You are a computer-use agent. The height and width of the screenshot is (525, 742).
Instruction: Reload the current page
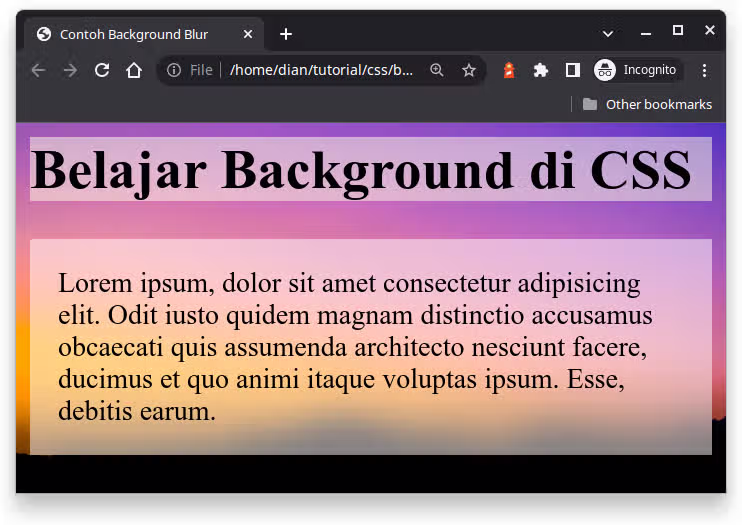[x=102, y=70]
